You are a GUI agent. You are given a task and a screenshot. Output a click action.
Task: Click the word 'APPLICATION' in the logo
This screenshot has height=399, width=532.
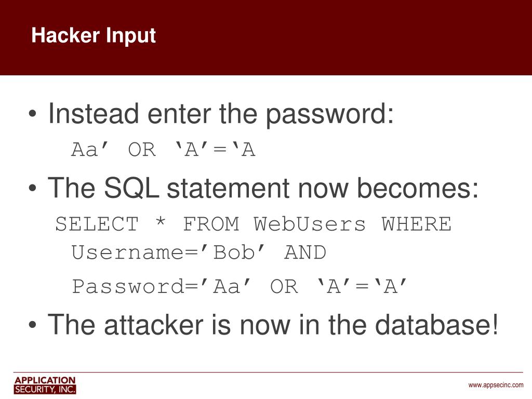[x=45, y=380]
